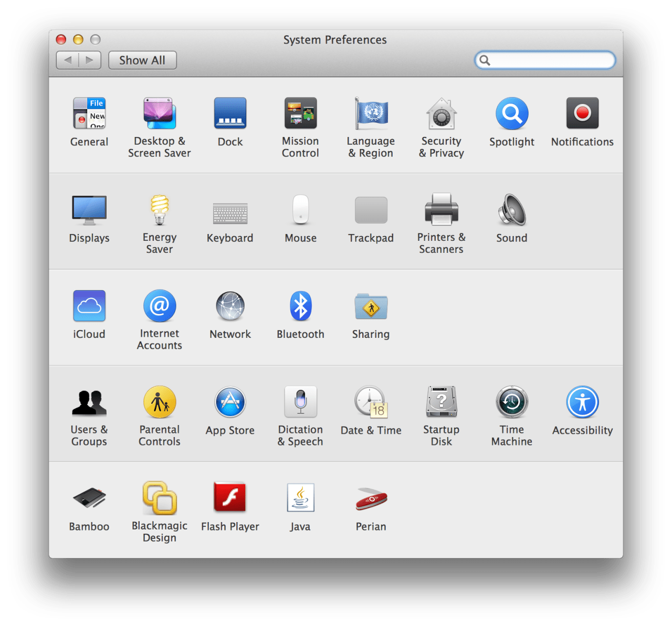672x626 pixels.
Task: Open the Flash Player preference pane
Action: (230, 497)
